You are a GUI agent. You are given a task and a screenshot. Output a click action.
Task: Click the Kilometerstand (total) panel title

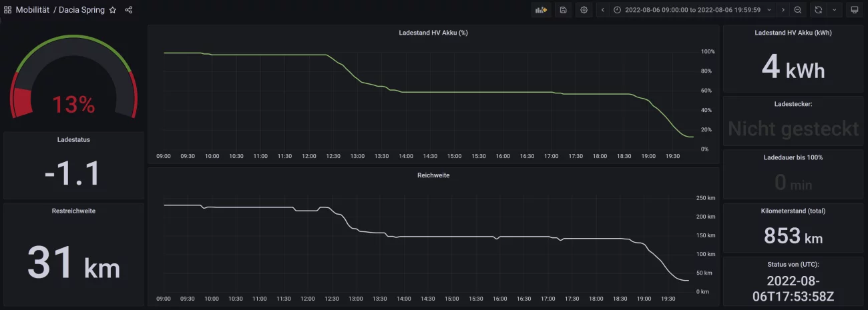click(x=793, y=211)
